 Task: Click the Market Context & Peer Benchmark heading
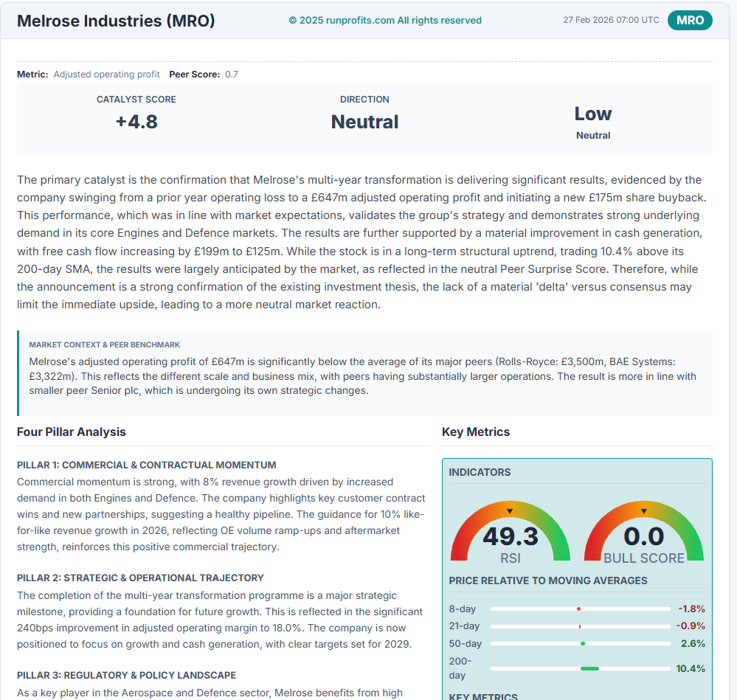coord(104,344)
